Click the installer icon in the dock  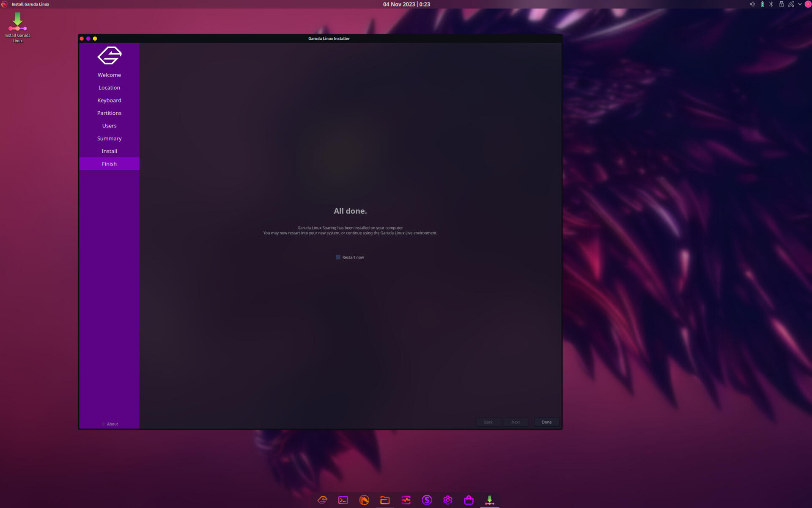click(490, 500)
